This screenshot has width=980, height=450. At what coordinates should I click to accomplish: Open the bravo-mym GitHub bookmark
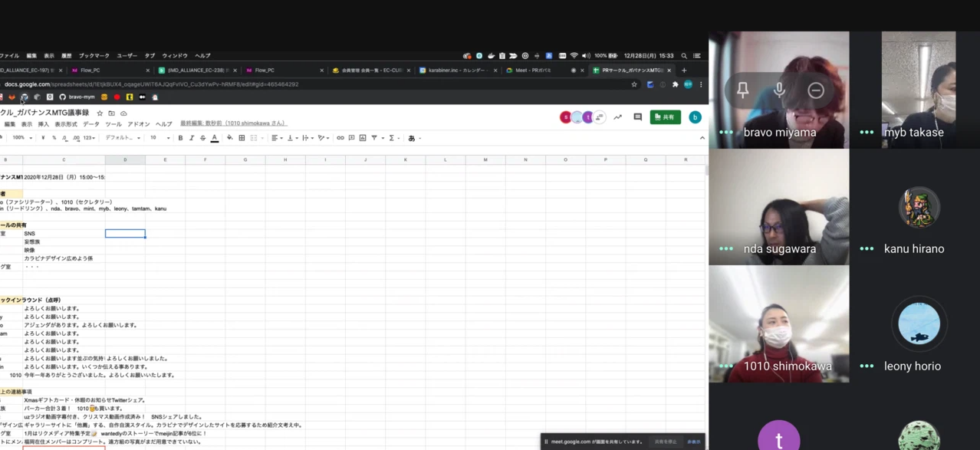coord(77,97)
